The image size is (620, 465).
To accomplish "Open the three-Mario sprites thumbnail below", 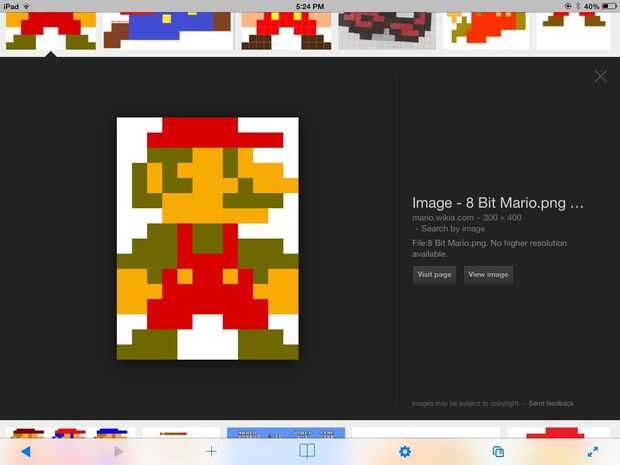I will (70, 432).
